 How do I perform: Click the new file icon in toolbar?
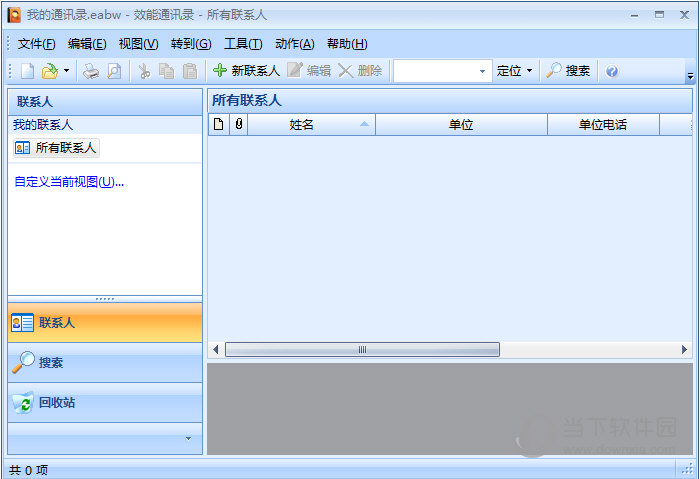click(27, 71)
